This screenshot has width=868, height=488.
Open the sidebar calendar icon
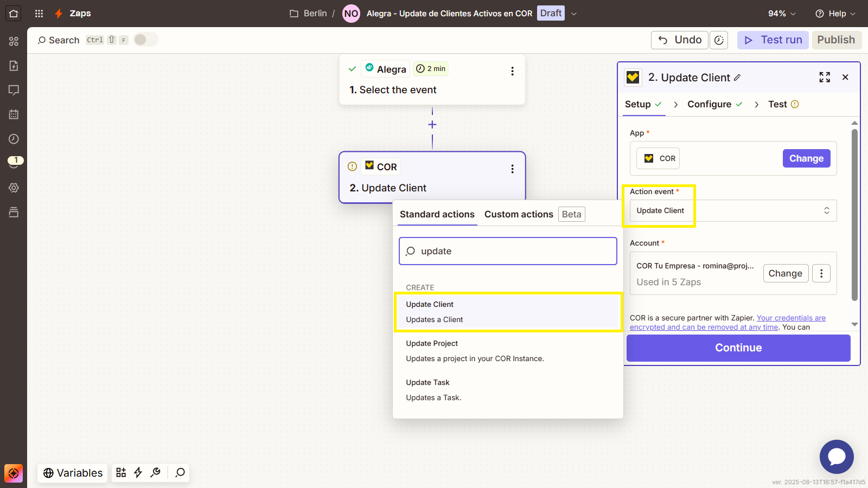tap(14, 114)
